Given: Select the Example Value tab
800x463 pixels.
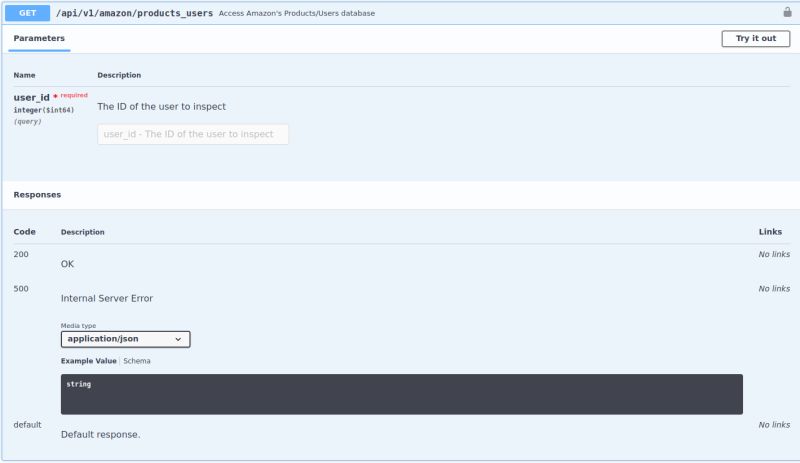Looking at the screenshot, I should pyautogui.click(x=89, y=361).
